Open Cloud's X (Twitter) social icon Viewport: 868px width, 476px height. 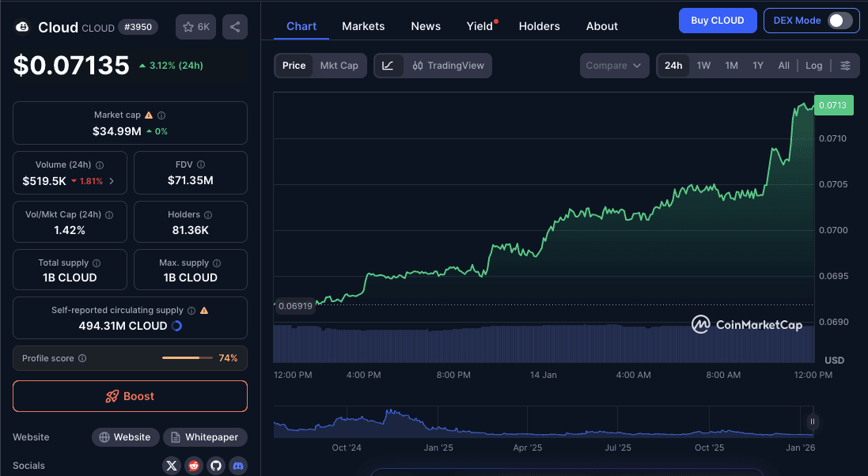pos(172,466)
